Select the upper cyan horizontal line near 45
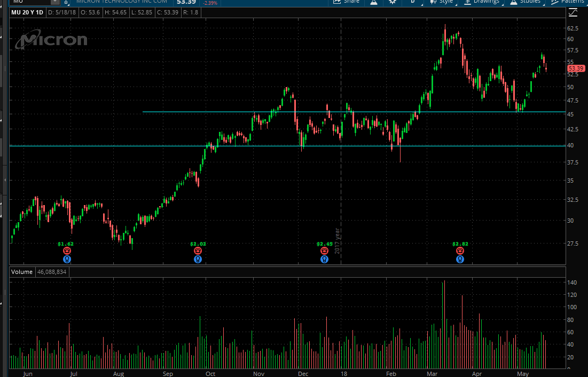This screenshot has height=377, width=588. 354,112
